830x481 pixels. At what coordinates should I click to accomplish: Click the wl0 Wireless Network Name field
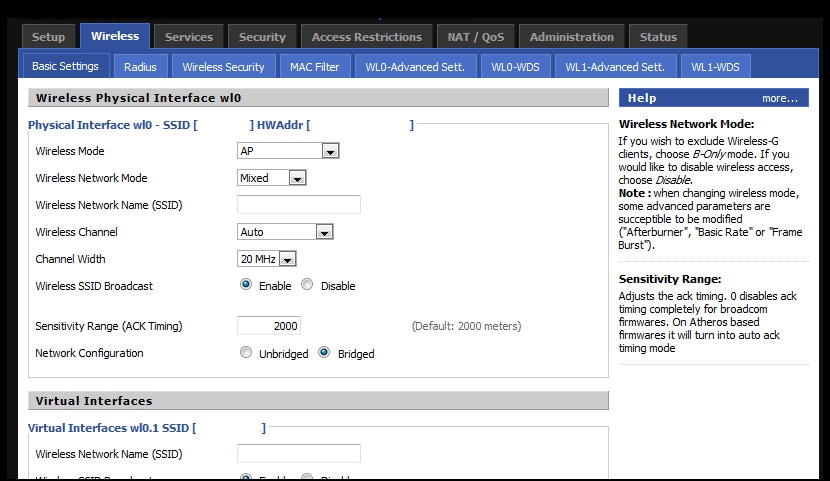(x=299, y=205)
